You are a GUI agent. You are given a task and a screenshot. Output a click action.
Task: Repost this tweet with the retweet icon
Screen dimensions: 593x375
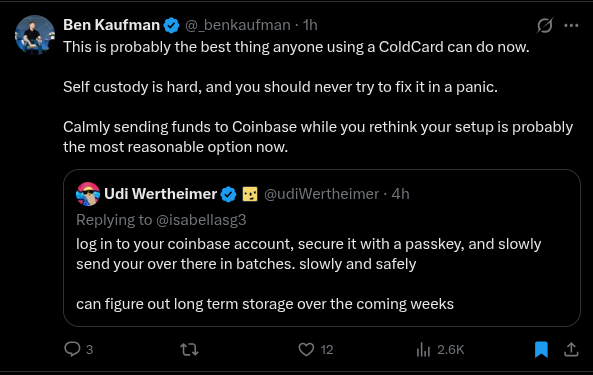[189, 349]
